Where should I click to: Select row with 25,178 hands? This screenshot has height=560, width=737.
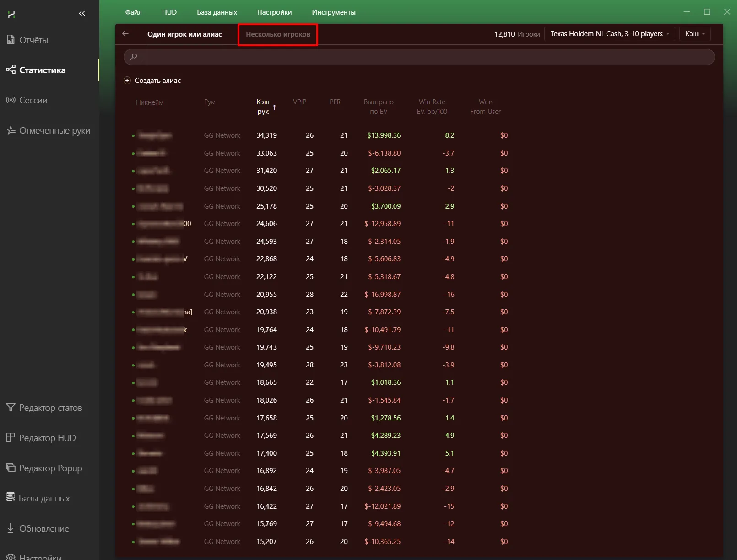[320, 206]
